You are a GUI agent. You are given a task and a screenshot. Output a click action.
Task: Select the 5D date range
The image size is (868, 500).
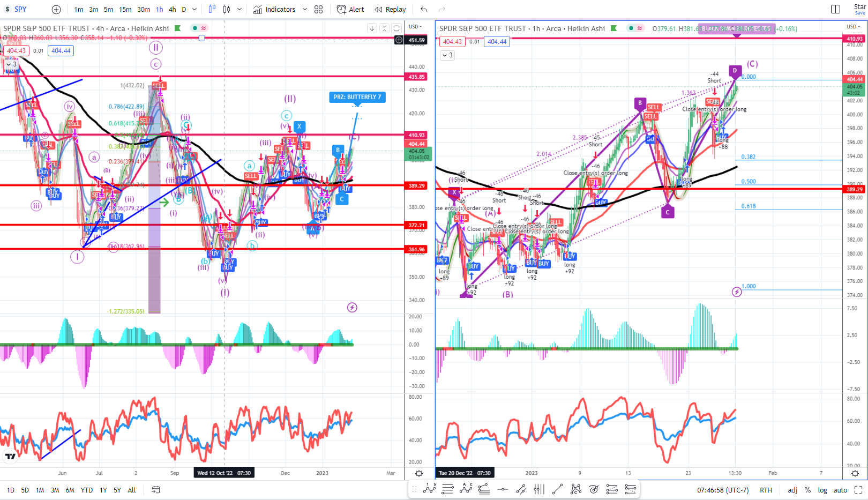25,490
